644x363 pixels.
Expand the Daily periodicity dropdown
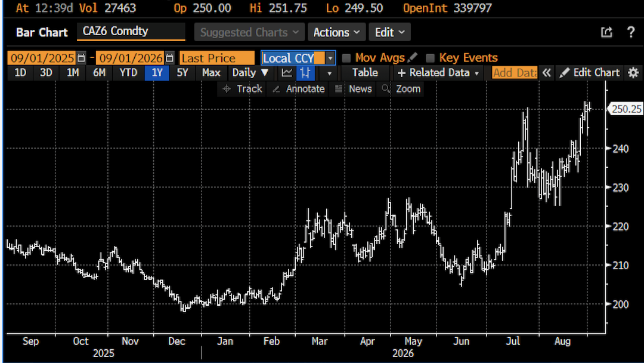250,73
